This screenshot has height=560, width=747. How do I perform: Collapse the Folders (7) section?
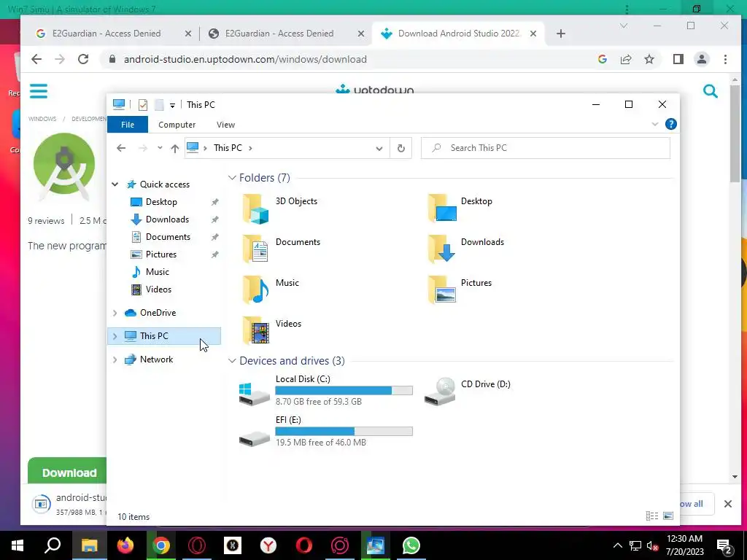pos(232,178)
